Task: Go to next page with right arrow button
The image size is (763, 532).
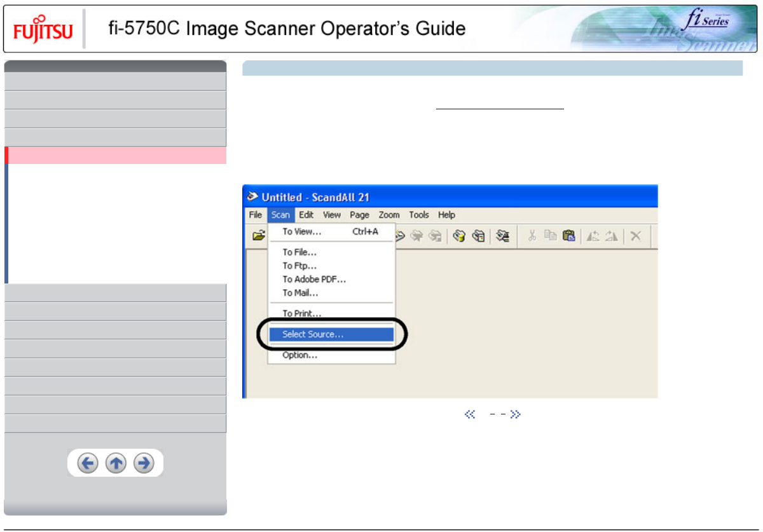Action: coord(144,463)
